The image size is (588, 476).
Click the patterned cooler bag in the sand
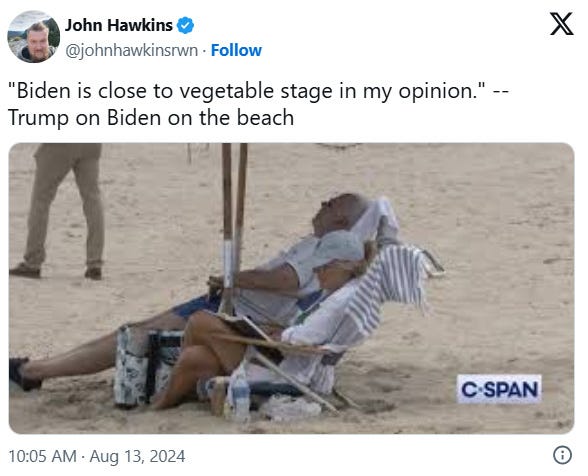coord(148,366)
